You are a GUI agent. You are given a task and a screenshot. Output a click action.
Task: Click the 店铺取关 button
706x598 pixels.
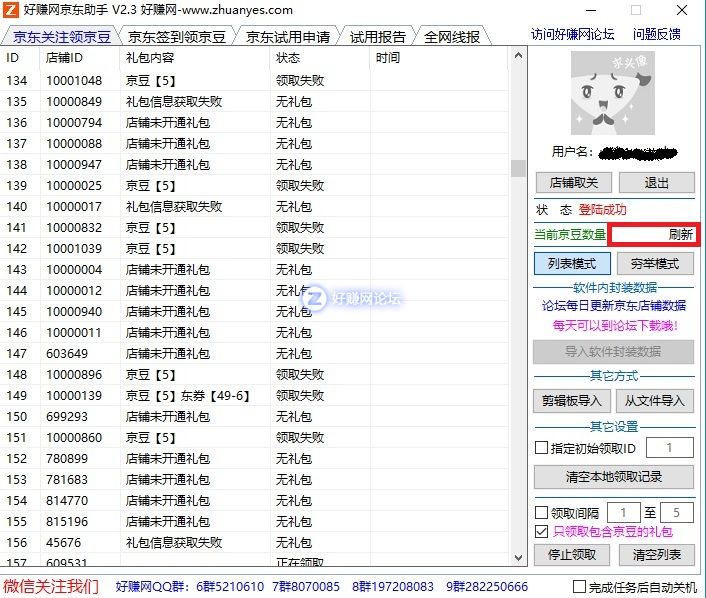[x=573, y=183]
